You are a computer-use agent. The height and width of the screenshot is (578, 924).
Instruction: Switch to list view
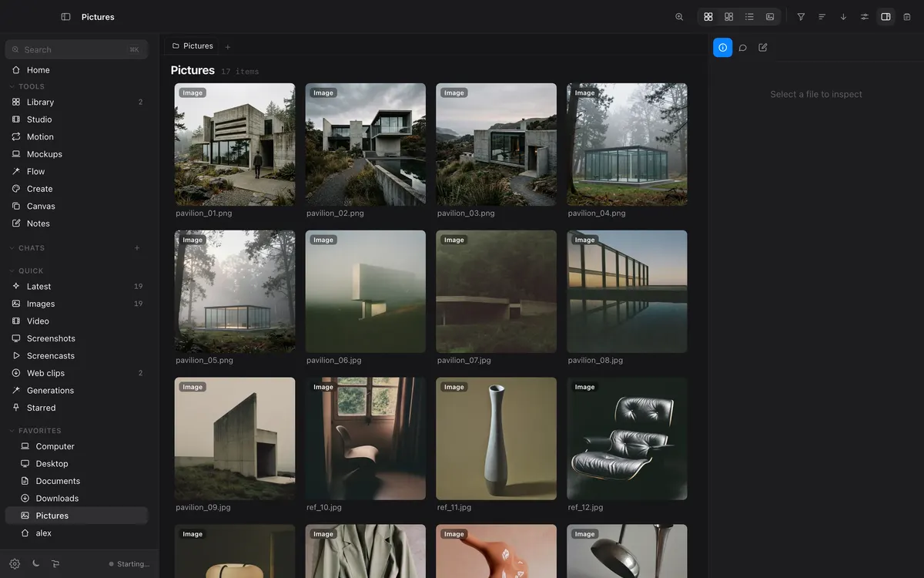[749, 17]
